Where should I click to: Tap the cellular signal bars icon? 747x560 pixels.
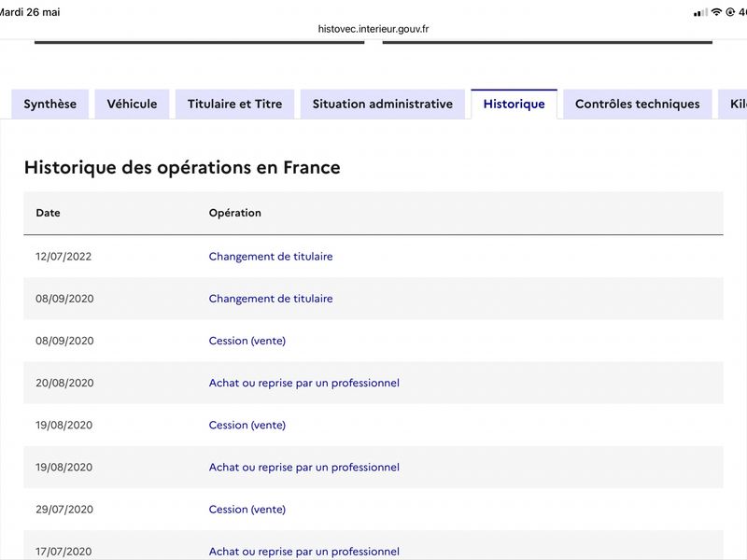tap(700, 13)
